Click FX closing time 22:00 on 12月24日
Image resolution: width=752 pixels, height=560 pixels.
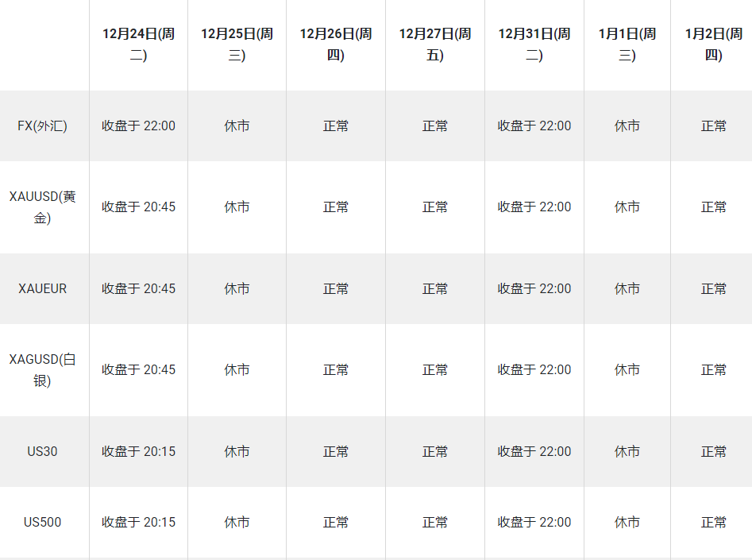pos(139,126)
